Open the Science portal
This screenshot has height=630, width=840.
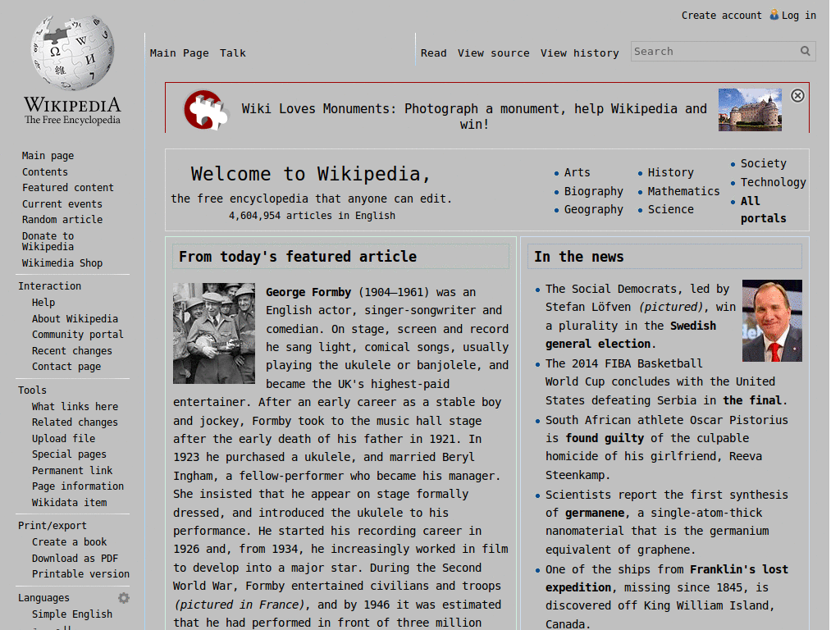pyautogui.click(x=671, y=209)
